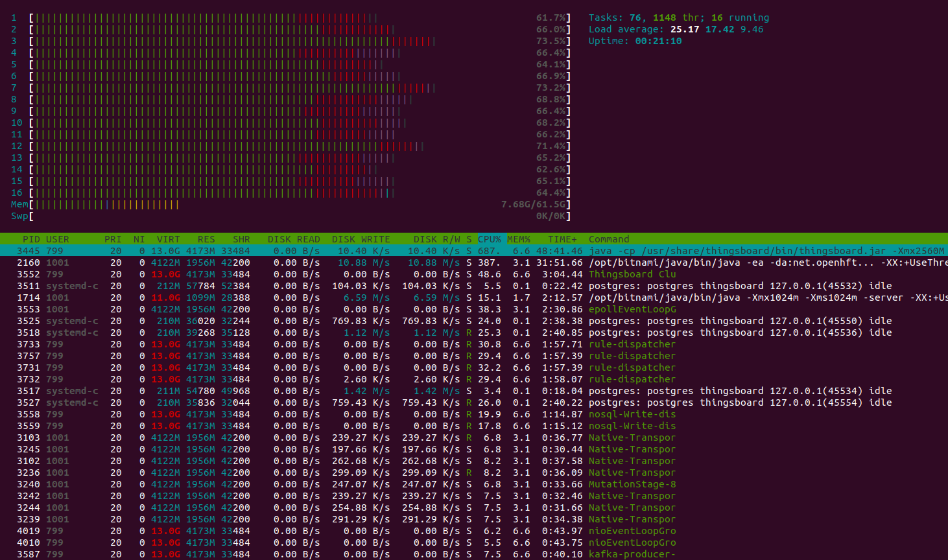948x560 pixels.
Task: Sort by the MEM% column header
Action: click(518, 239)
